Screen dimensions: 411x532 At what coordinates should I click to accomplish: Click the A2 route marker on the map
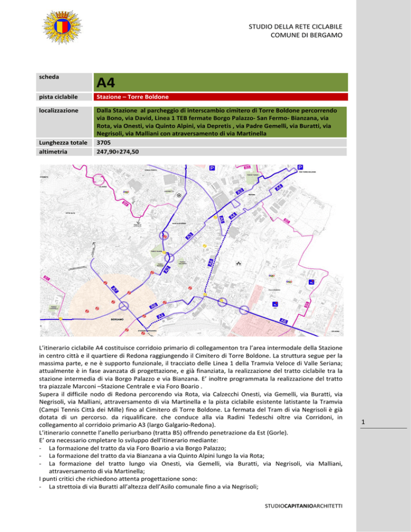tap(166, 269)
